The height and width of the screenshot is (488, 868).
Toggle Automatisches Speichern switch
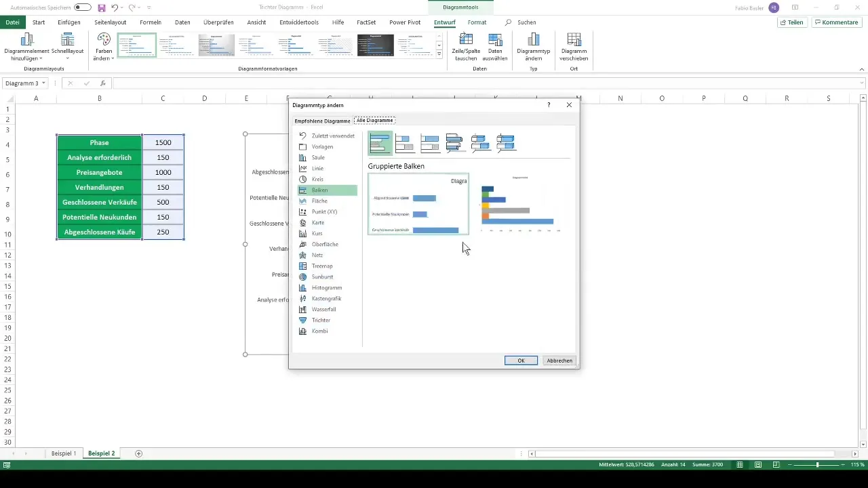(83, 7)
